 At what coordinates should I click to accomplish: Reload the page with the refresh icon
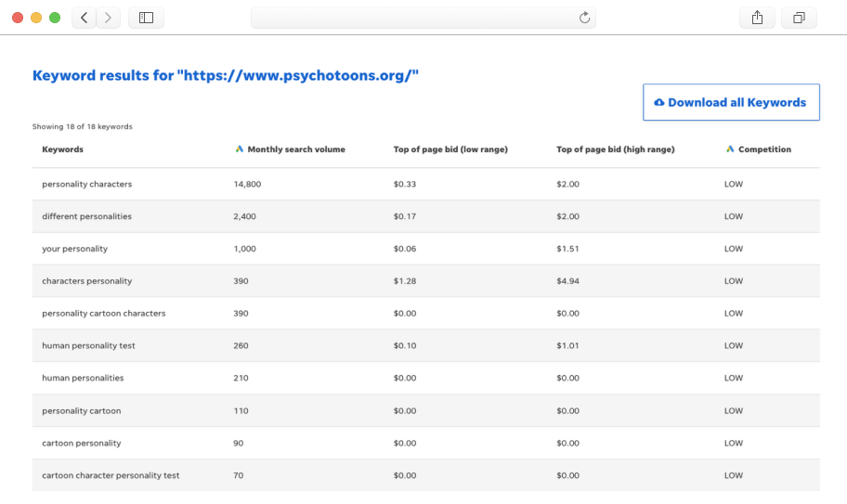click(x=584, y=18)
